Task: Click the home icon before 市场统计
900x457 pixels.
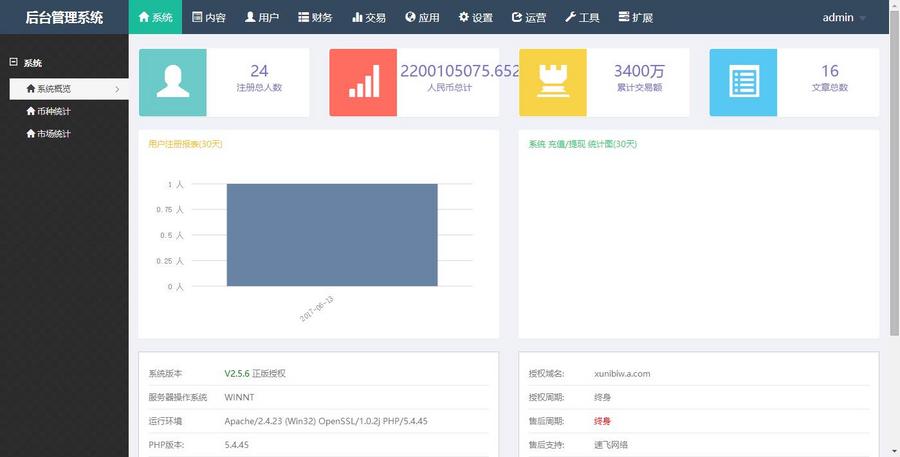Action: click(x=31, y=134)
